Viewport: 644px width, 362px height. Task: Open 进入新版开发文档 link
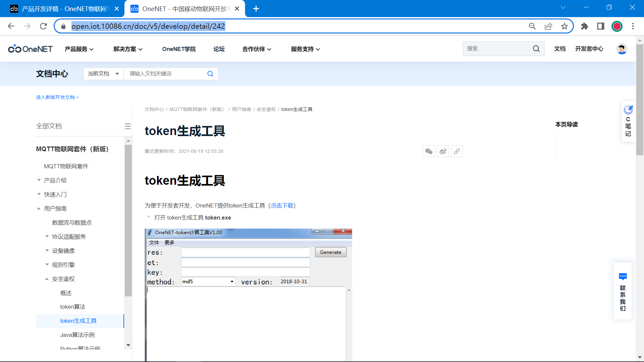(57, 97)
